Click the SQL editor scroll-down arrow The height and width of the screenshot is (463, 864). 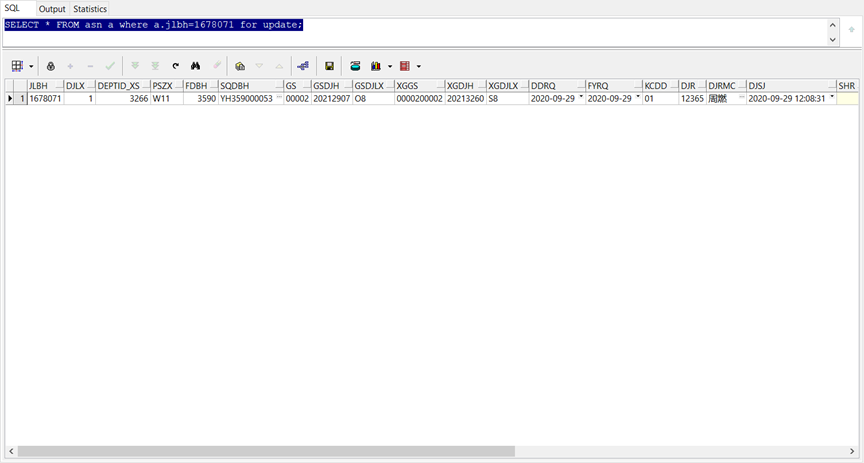833,39
